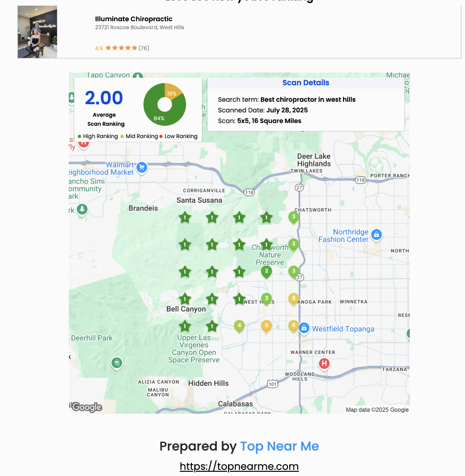Click the star pin overlapping Chatsworth Nature Preserve label
Screen dimensions: 465x476
point(267,245)
